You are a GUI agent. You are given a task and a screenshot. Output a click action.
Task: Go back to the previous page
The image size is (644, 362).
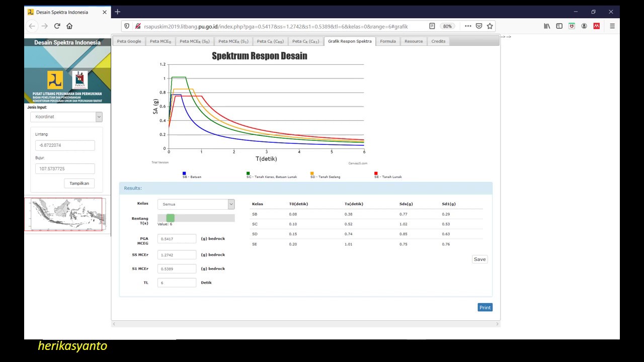pyautogui.click(x=32, y=26)
